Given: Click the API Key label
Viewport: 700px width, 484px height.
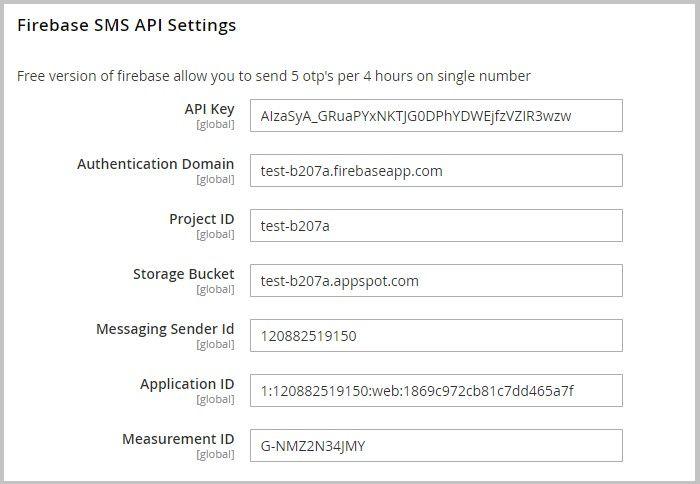Looking at the screenshot, I should [x=209, y=109].
